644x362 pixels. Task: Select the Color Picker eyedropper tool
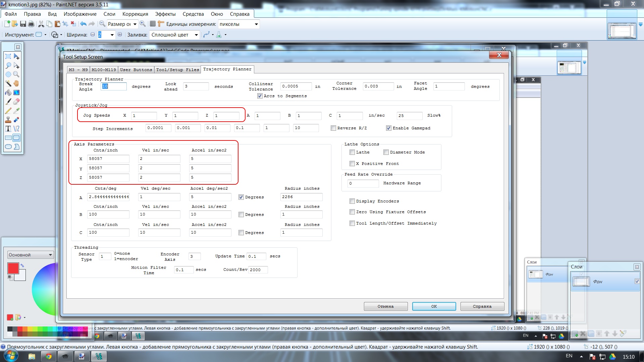click(x=16, y=111)
